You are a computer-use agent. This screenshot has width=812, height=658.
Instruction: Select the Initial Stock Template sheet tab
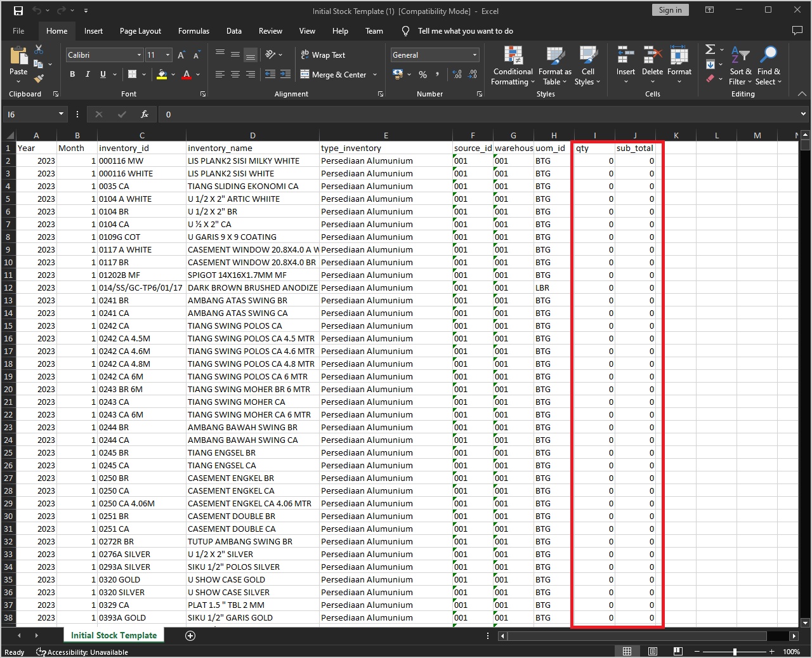tap(114, 635)
